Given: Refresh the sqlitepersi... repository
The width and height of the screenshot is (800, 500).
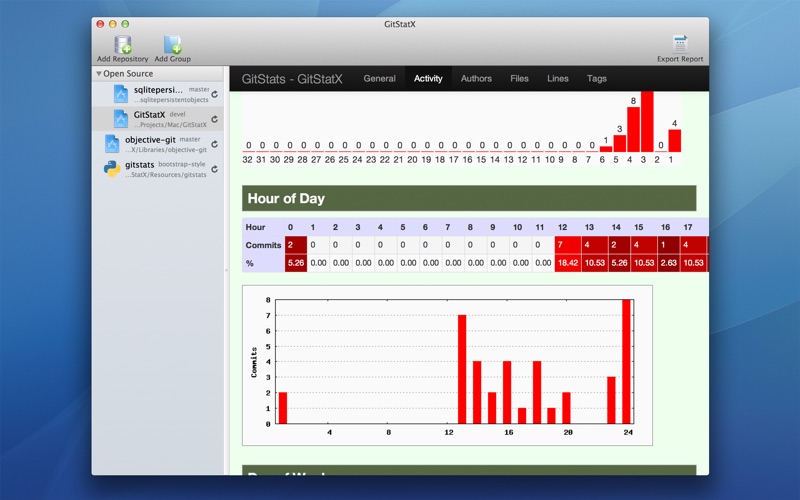Looking at the screenshot, I should click(214, 93).
